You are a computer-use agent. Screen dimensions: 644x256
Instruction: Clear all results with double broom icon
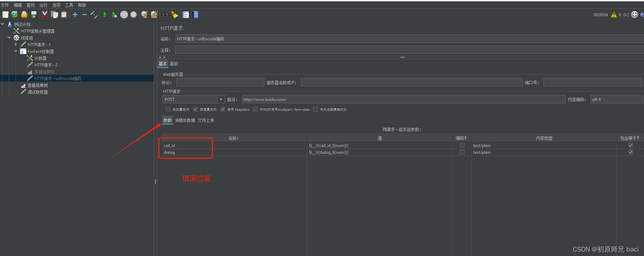[154, 15]
